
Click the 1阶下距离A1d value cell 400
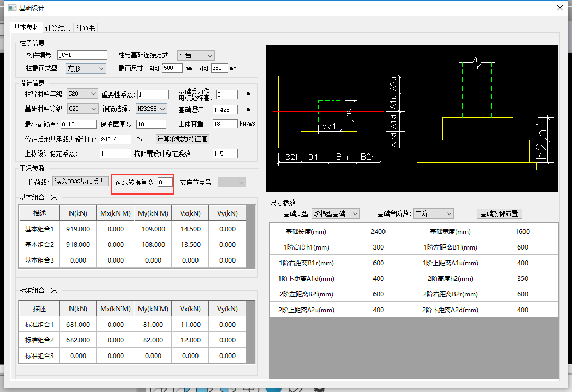[378, 279]
